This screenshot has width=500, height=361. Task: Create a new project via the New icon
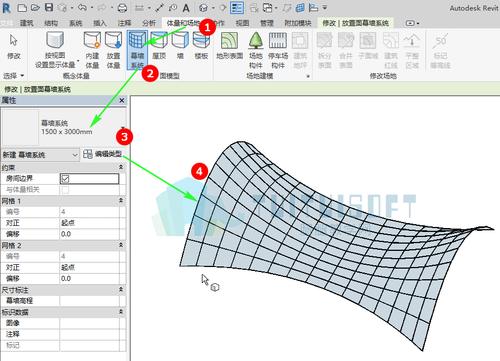tap(22, 8)
